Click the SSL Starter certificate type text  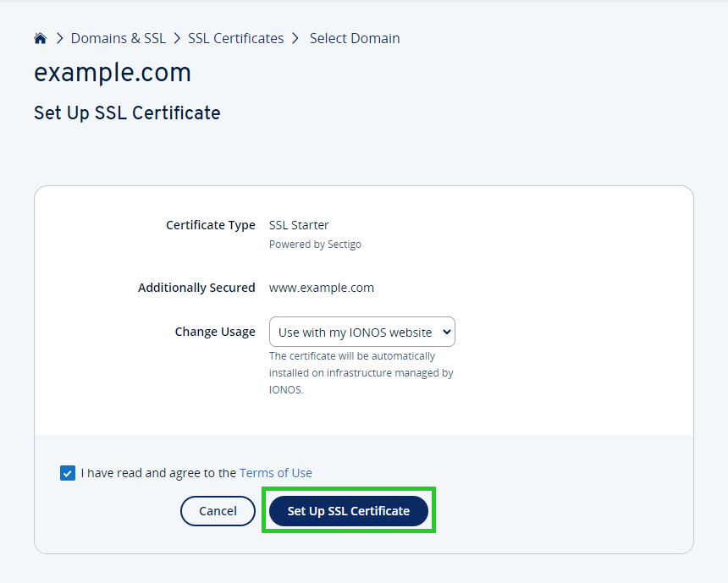(299, 225)
